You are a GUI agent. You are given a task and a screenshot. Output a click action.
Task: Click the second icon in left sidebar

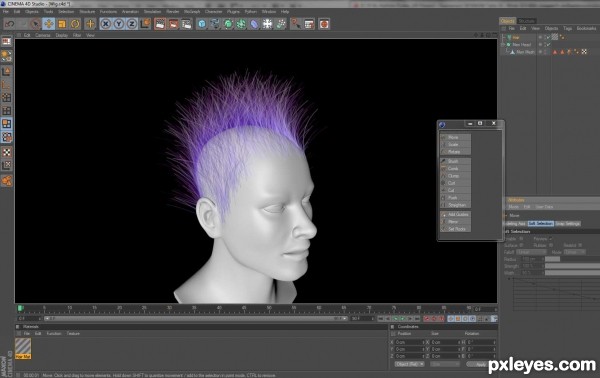[7, 56]
